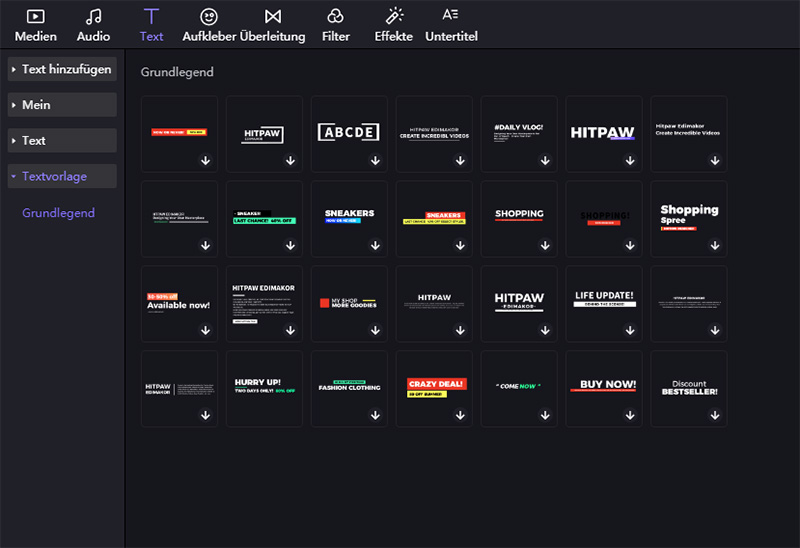Switch to the Audio tab

pyautogui.click(x=93, y=25)
